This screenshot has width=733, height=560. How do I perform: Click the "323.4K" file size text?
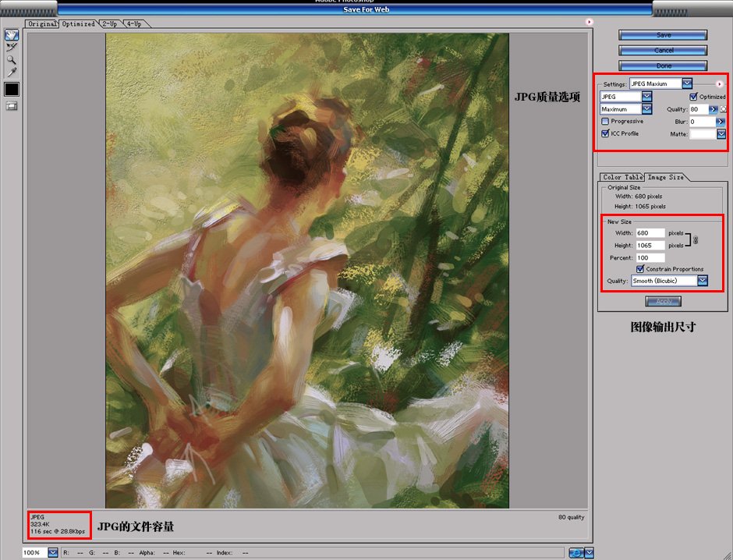coord(41,524)
